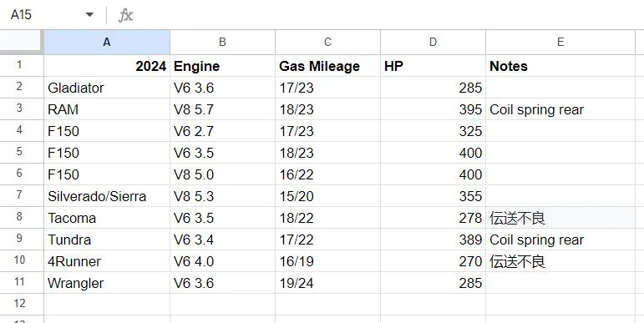Click the 17/22 gas mileage cell
644x323 pixels.
pos(327,240)
